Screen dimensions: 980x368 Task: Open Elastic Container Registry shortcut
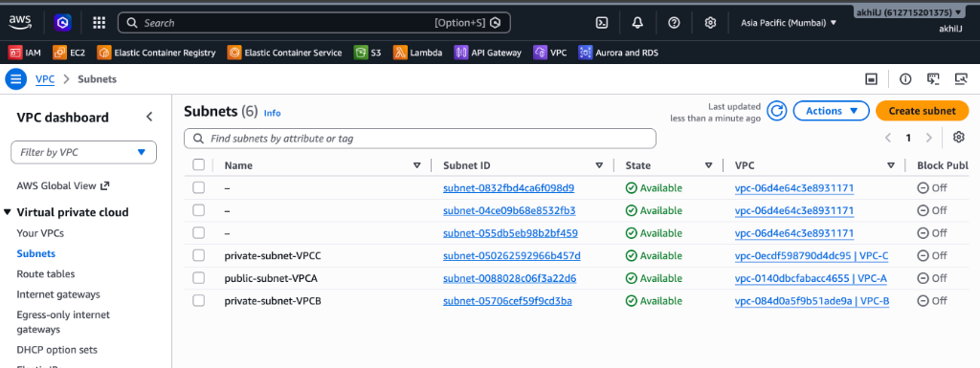157,53
